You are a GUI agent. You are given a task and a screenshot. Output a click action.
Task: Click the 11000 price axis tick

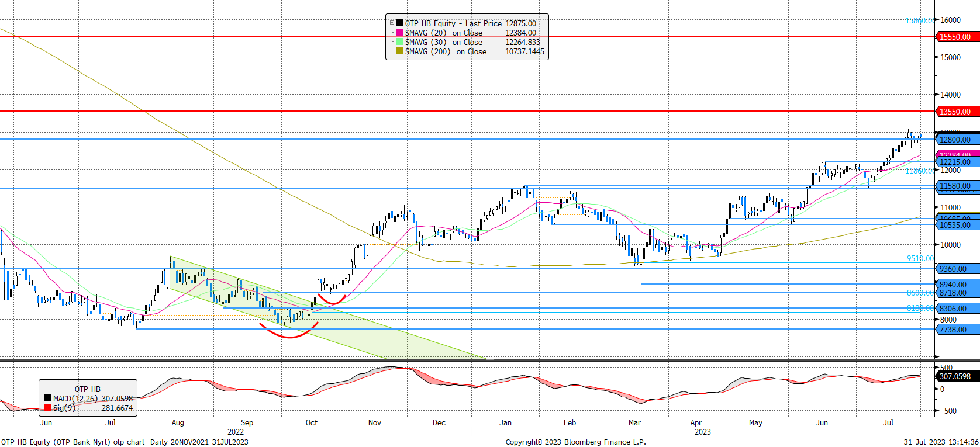950,207
